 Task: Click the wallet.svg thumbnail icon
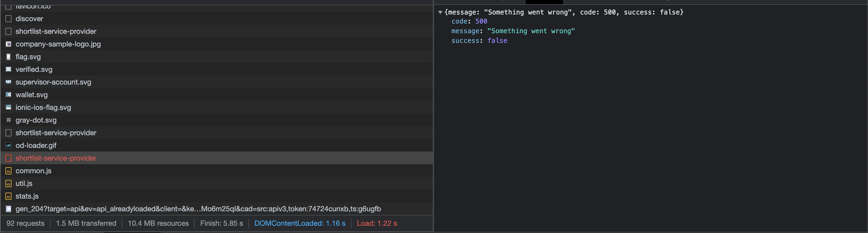(8, 95)
